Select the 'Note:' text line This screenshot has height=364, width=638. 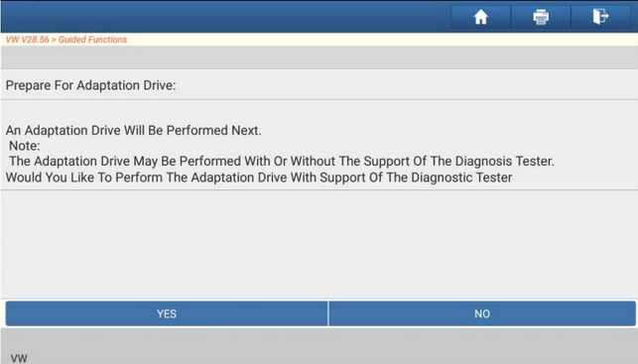(x=25, y=146)
